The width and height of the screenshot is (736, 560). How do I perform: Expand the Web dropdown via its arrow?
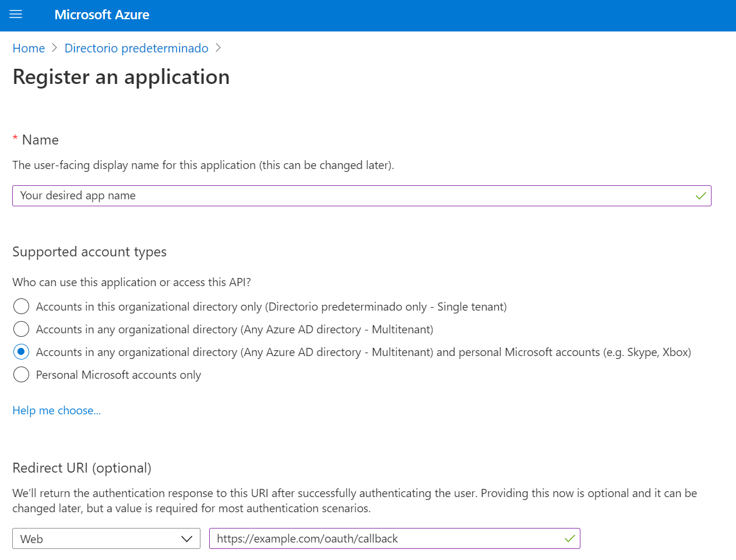coord(186,539)
